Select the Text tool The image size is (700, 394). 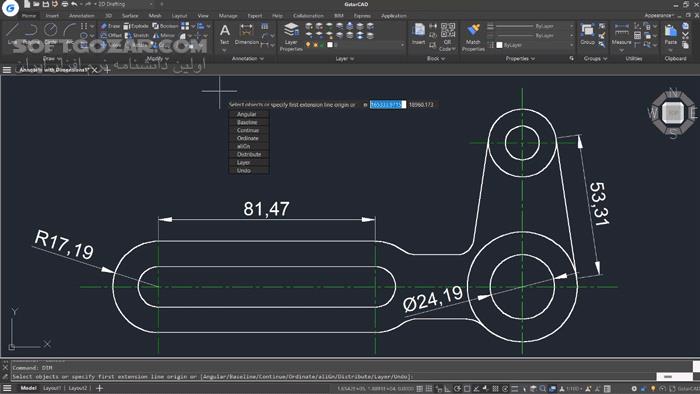click(x=225, y=34)
